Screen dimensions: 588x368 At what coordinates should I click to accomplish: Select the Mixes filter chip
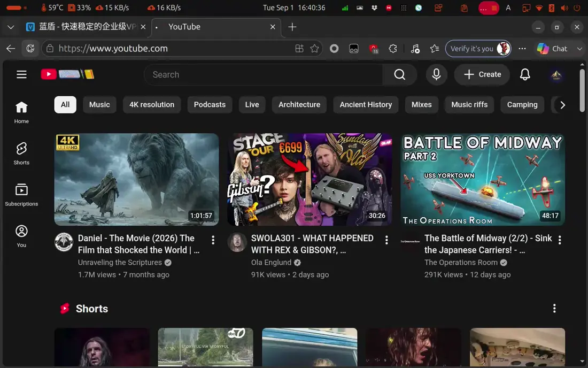coord(422,105)
